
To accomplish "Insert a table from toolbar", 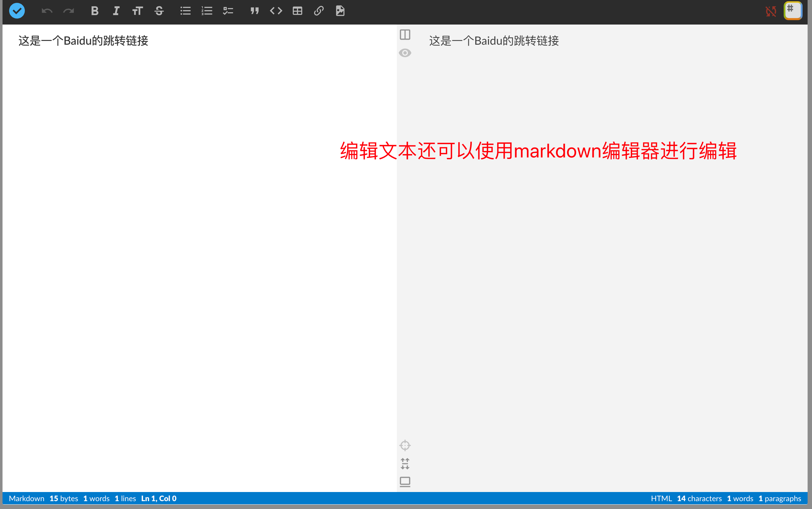I will click(298, 11).
